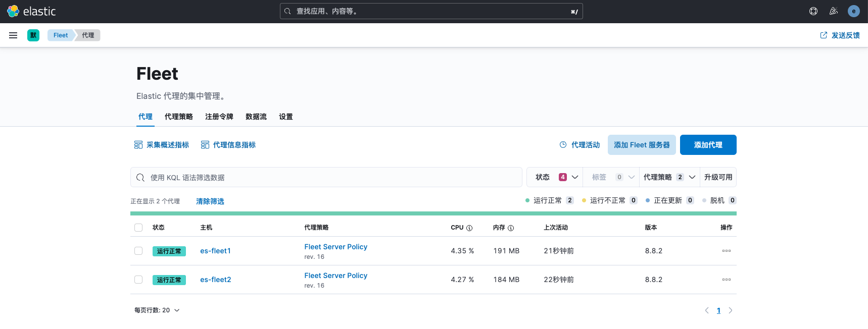Open the es-fleet2 host link
This screenshot has width=868, height=329.
(216, 280)
